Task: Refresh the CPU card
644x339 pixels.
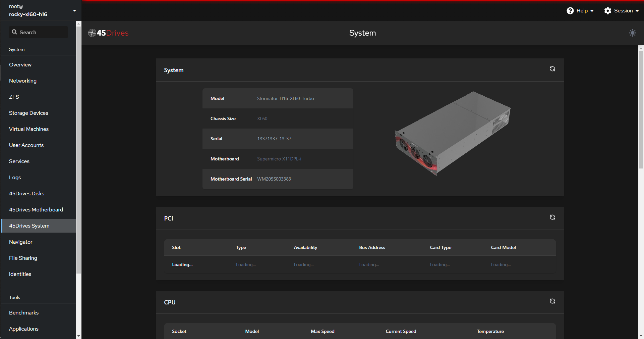Action: click(x=552, y=301)
